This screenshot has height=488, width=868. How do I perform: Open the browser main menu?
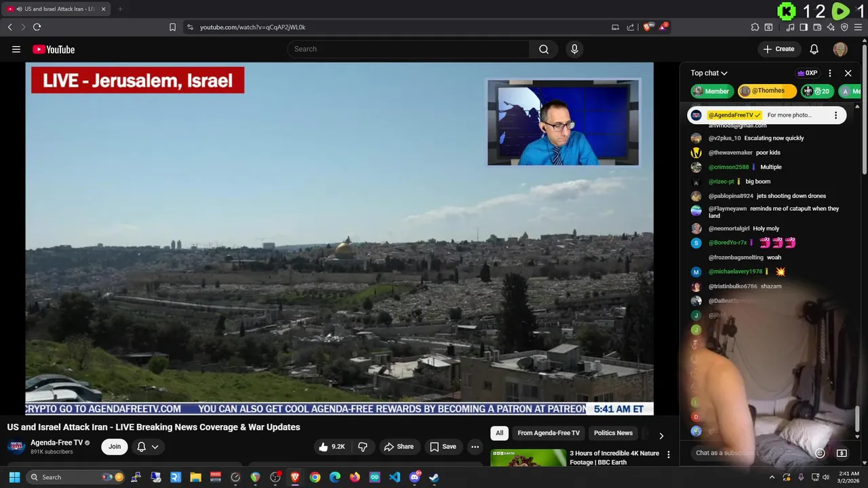(x=858, y=27)
